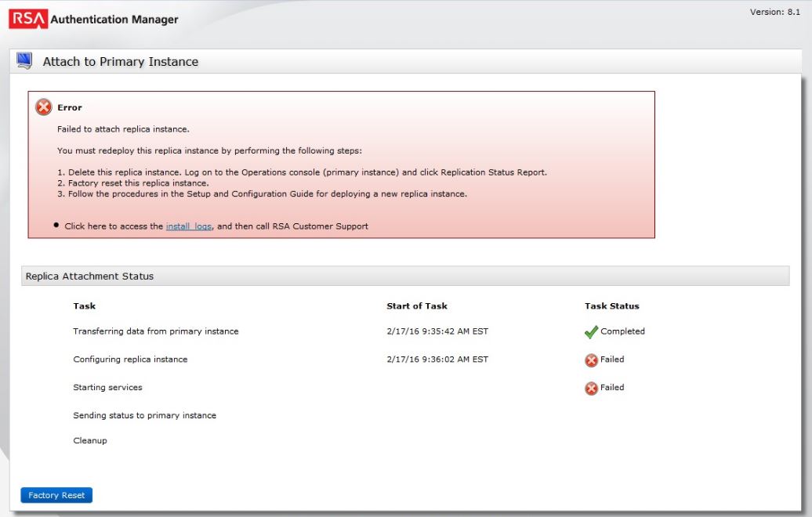Viewport: 812px width, 517px height.
Task: Click the RSA logo
Action: (x=28, y=19)
